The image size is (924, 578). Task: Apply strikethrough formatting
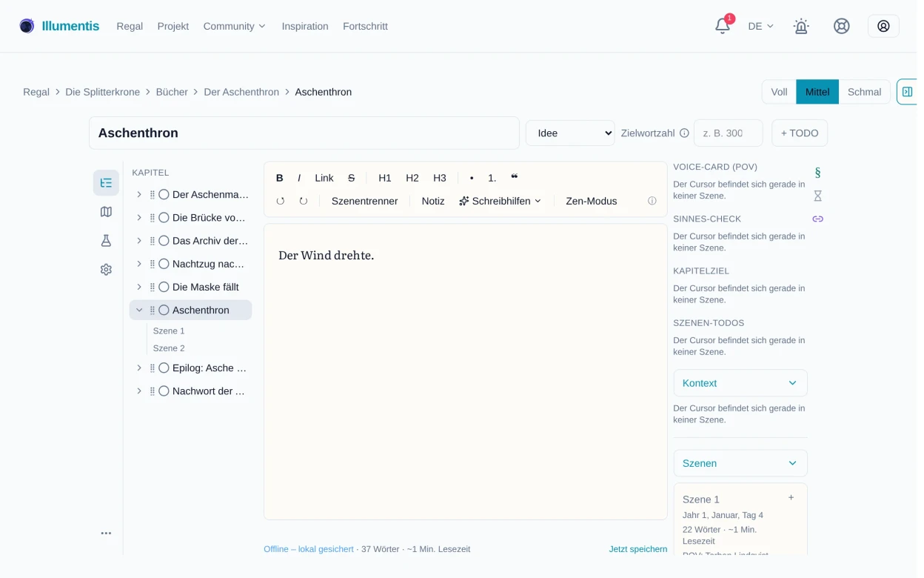[x=351, y=178]
